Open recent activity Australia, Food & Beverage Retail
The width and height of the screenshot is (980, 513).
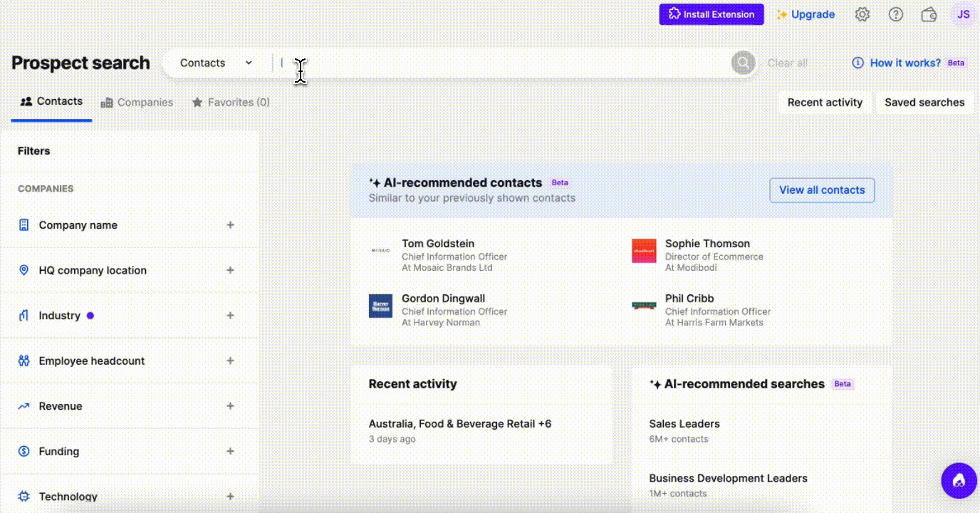pos(460,424)
